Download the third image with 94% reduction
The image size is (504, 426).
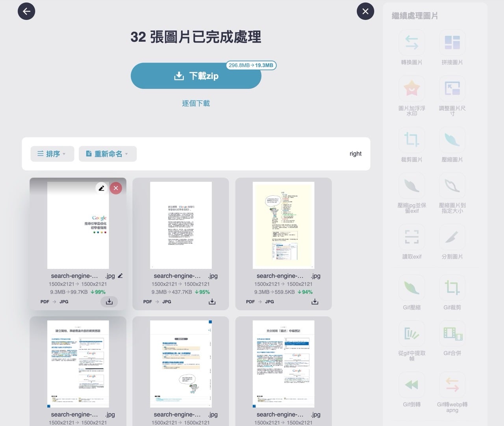[x=315, y=302]
